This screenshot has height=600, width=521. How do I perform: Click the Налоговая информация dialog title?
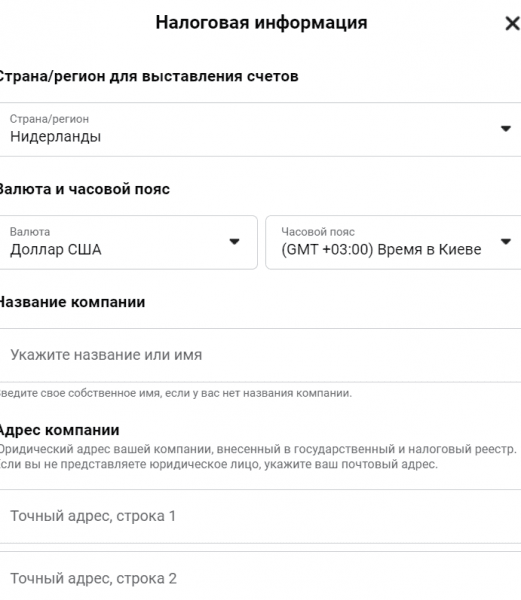261,23
